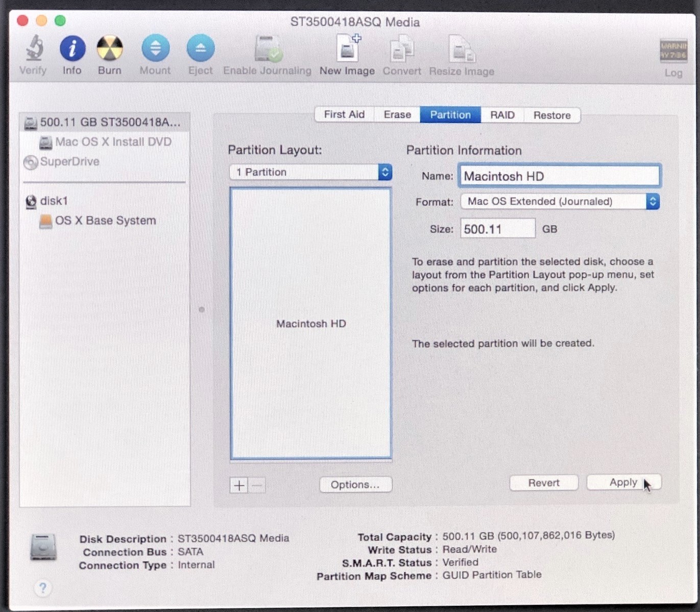The height and width of the screenshot is (612, 700).
Task: Switch to the First Aid tab
Action: point(344,115)
